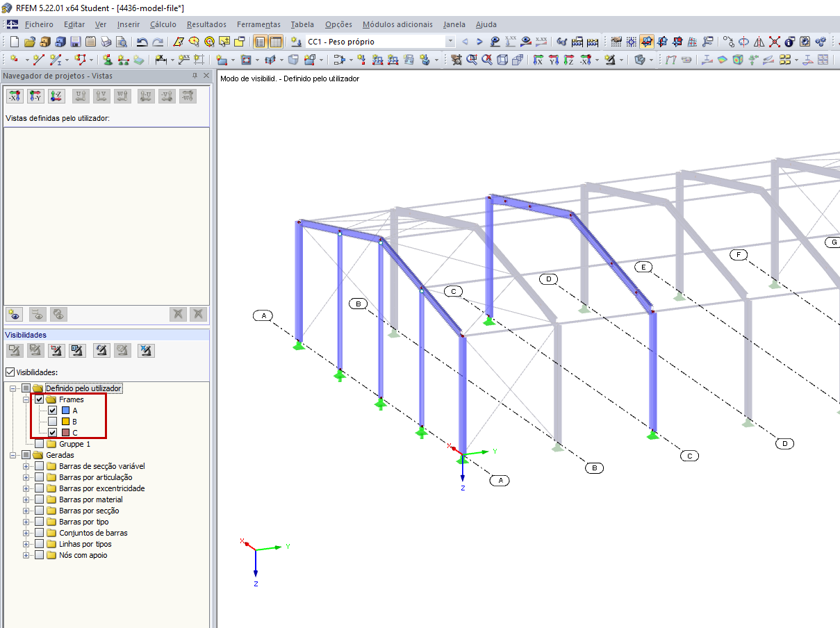Toggle the Geradas checkbox

click(26, 455)
